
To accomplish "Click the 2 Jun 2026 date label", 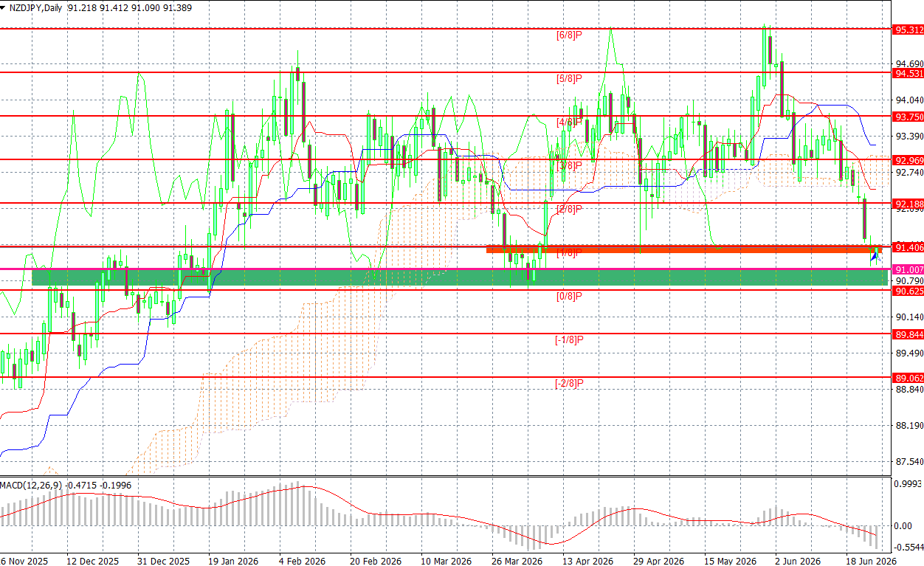I will pos(799,561).
